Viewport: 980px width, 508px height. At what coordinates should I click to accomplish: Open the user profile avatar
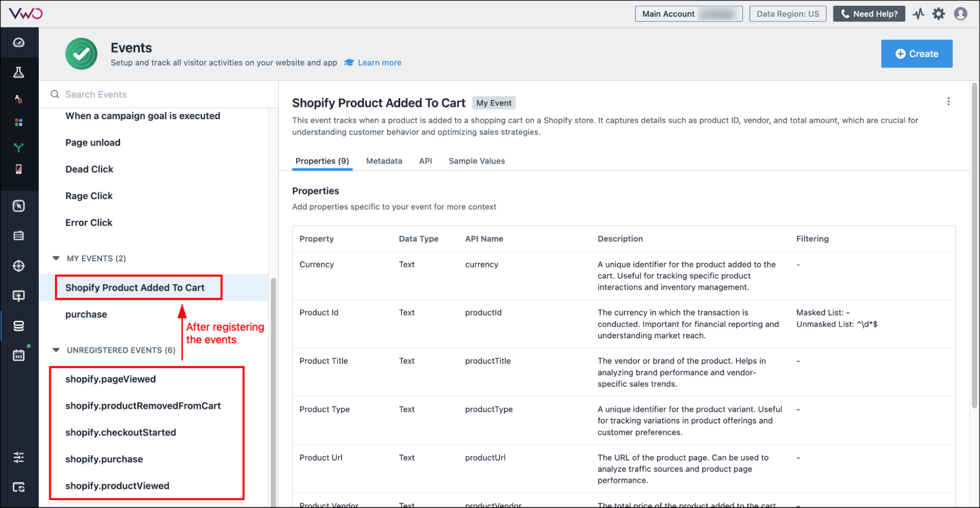[x=960, y=14]
